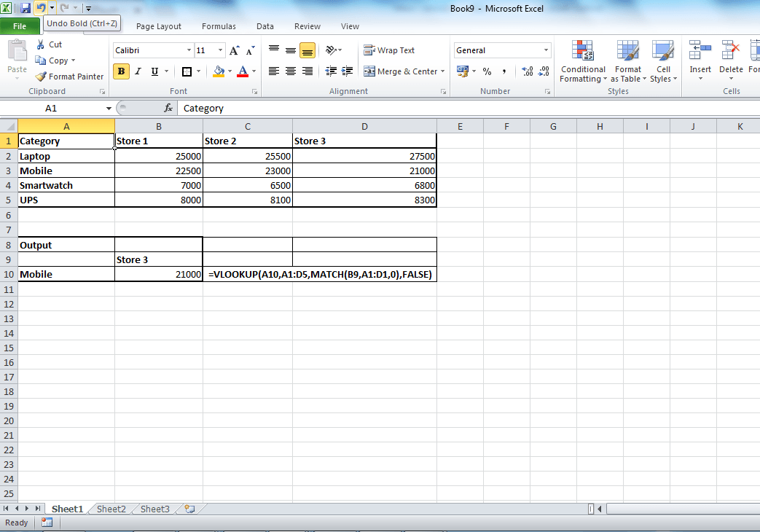
Task: Click the Accounting Number Format icon
Action: click(x=463, y=71)
